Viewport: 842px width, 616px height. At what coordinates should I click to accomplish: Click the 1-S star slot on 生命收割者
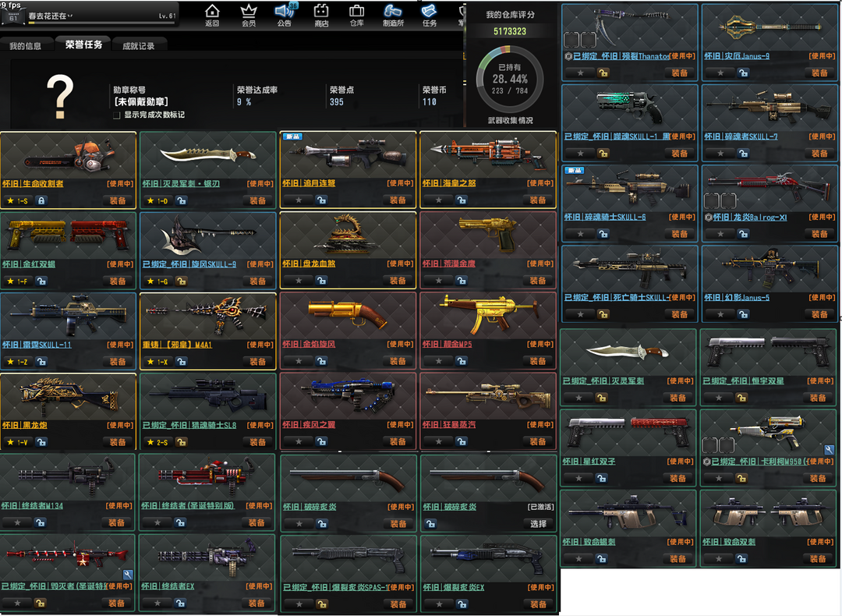point(17,200)
